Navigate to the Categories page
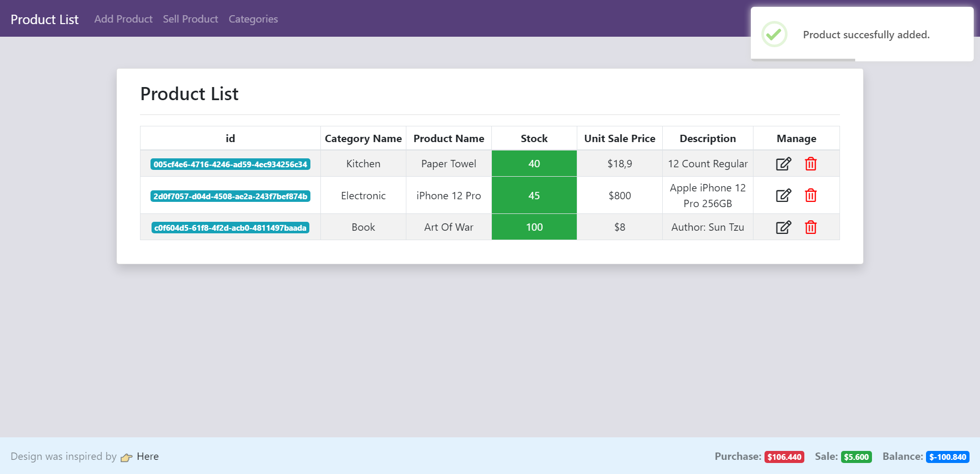The image size is (980, 474). 253,19
